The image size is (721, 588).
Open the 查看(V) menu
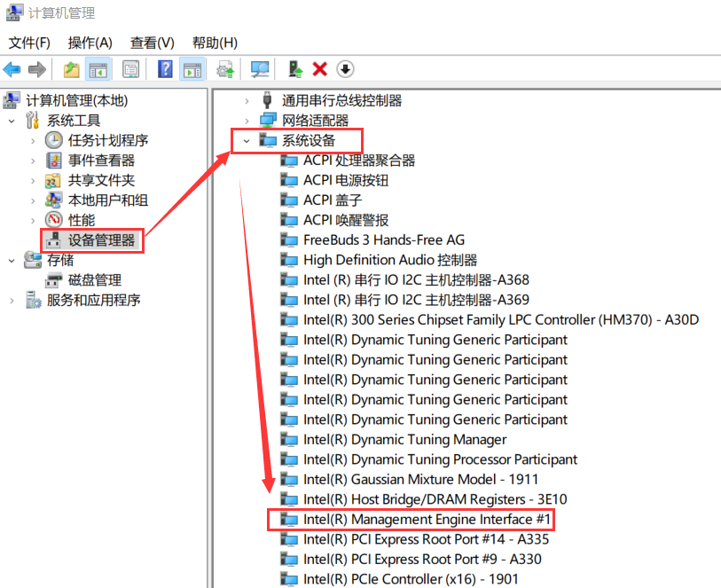[153, 43]
